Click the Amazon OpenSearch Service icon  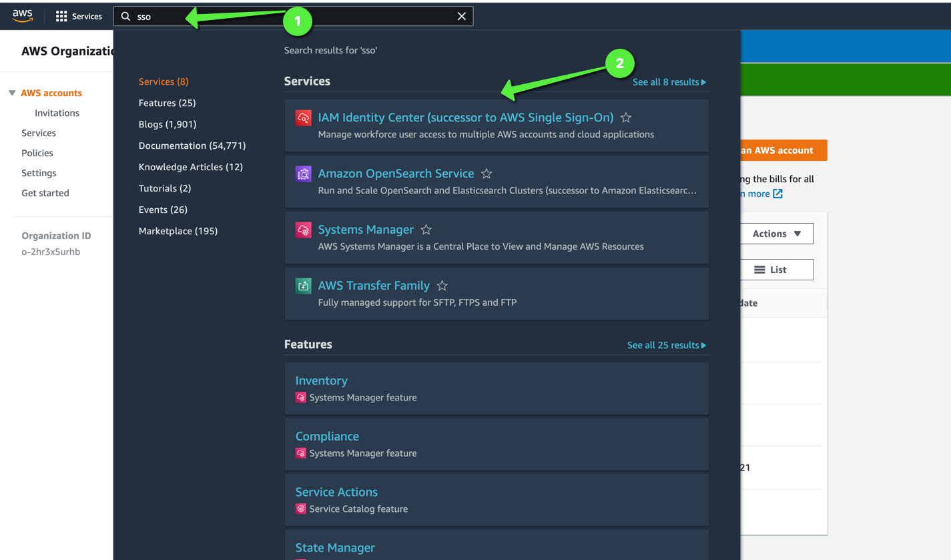point(304,174)
